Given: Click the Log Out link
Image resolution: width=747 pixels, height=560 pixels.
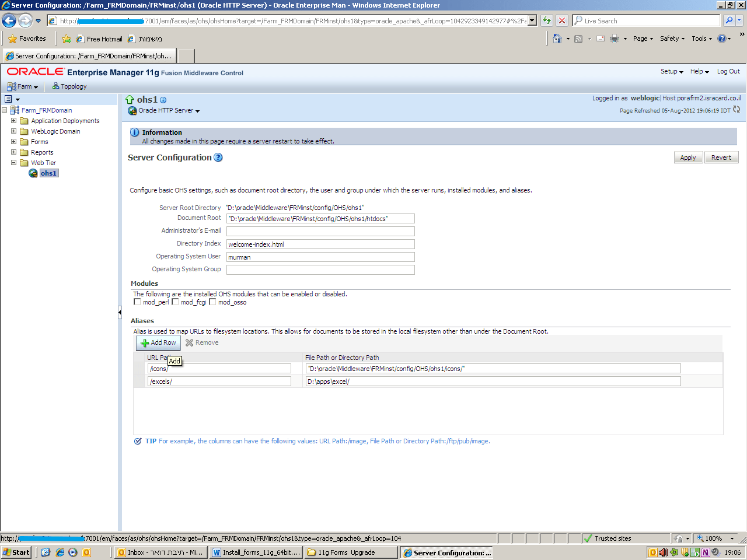Looking at the screenshot, I should click(x=728, y=71).
